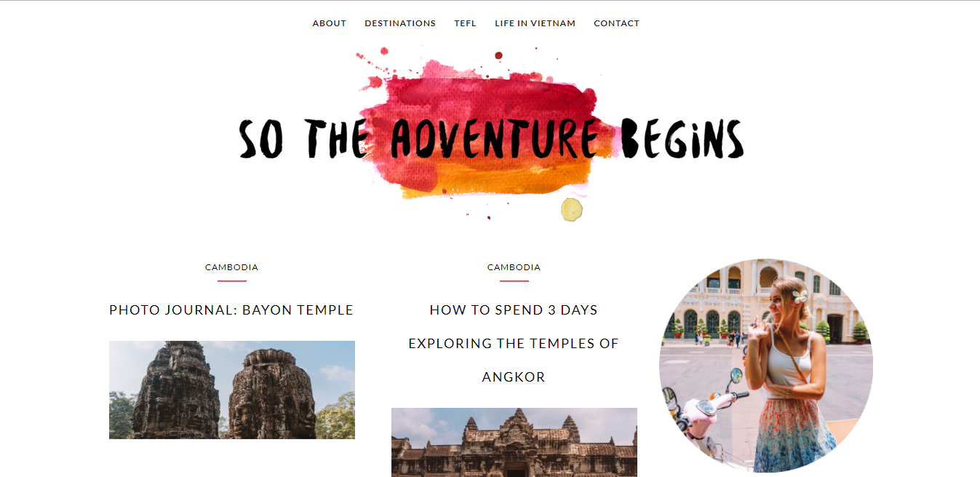Open the Angkor temple photo thumbnail
This screenshot has height=477, width=980.
pos(514,442)
